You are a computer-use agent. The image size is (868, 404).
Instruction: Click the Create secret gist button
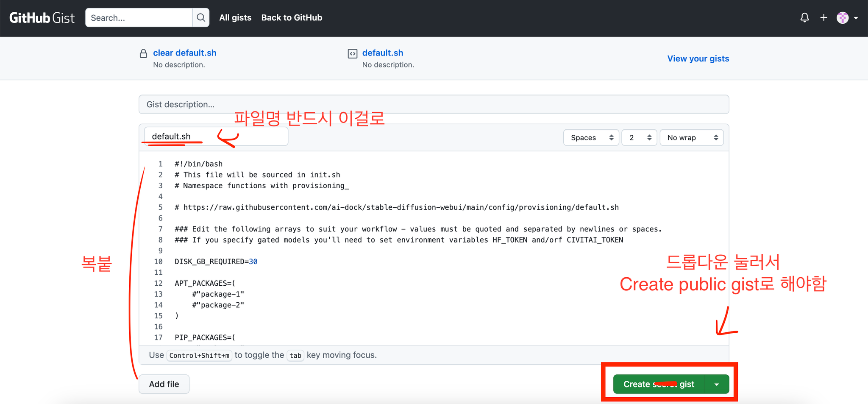point(659,384)
